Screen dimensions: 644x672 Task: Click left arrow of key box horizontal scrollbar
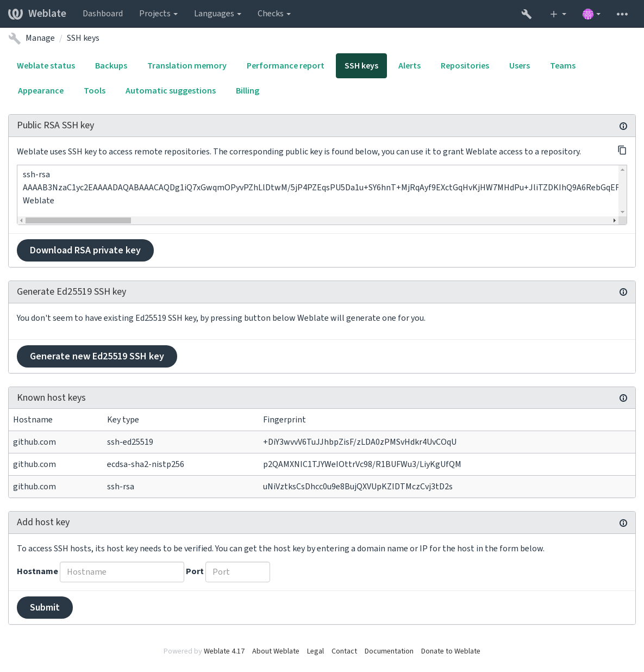(x=21, y=221)
